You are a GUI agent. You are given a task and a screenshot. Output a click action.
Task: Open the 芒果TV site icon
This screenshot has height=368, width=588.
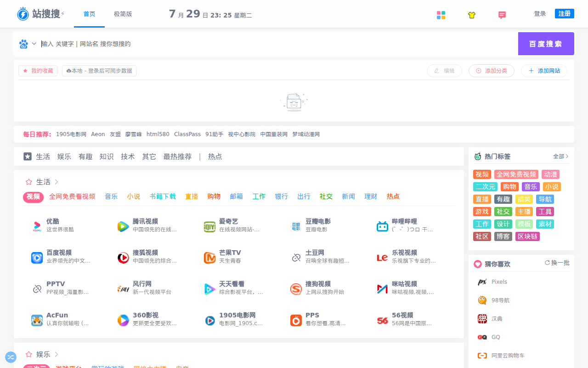210,258
